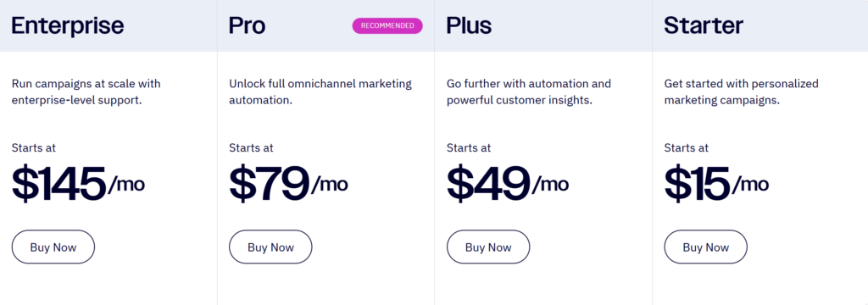
Task: Select the Enterprise plan heading
Action: [68, 26]
